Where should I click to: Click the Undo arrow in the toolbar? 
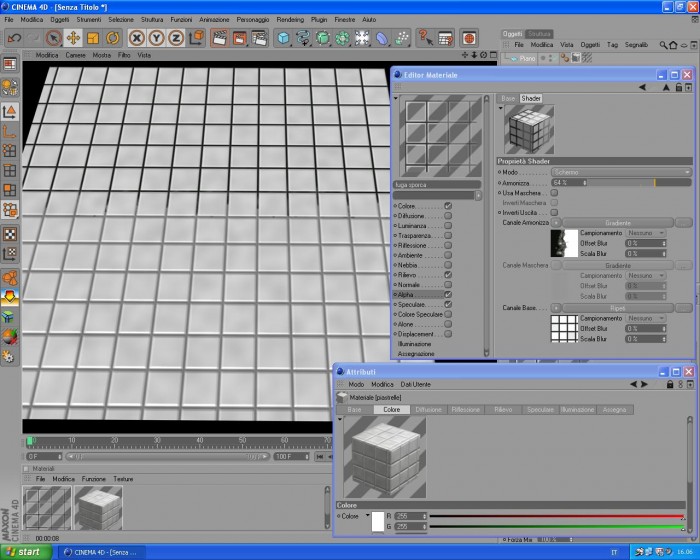click(14, 38)
